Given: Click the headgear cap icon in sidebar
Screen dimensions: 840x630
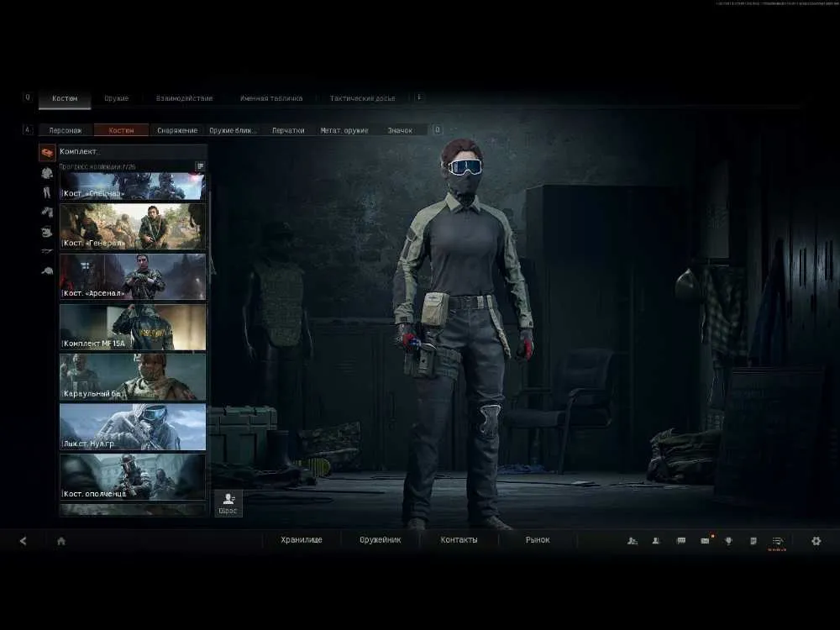Looking at the screenshot, I should pos(47,271).
